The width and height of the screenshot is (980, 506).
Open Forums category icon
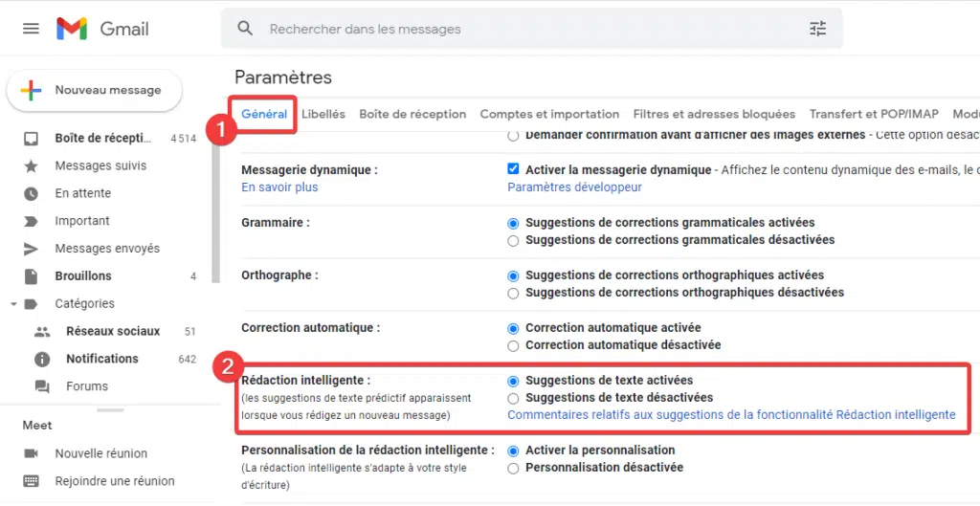[x=42, y=386]
